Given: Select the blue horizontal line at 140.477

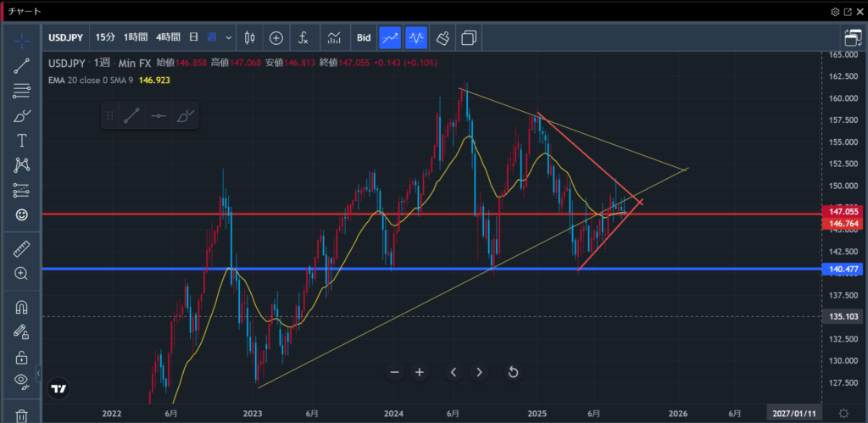Looking at the screenshot, I should point(431,269).
